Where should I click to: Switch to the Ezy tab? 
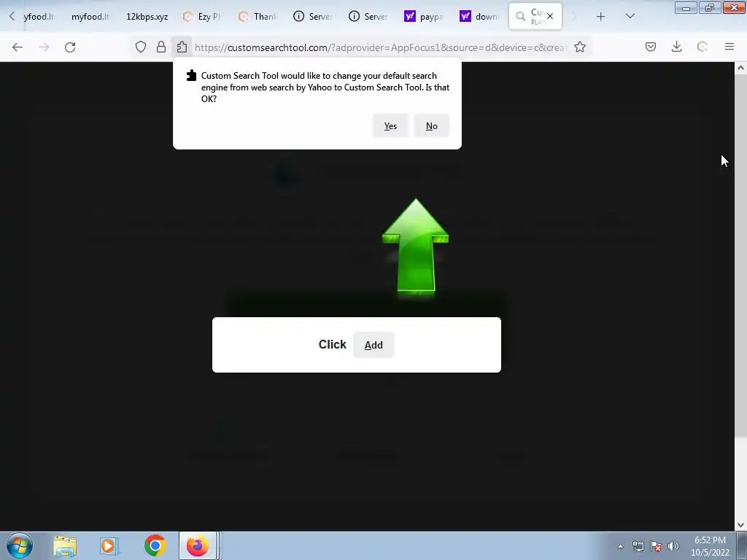pos(203,16)
